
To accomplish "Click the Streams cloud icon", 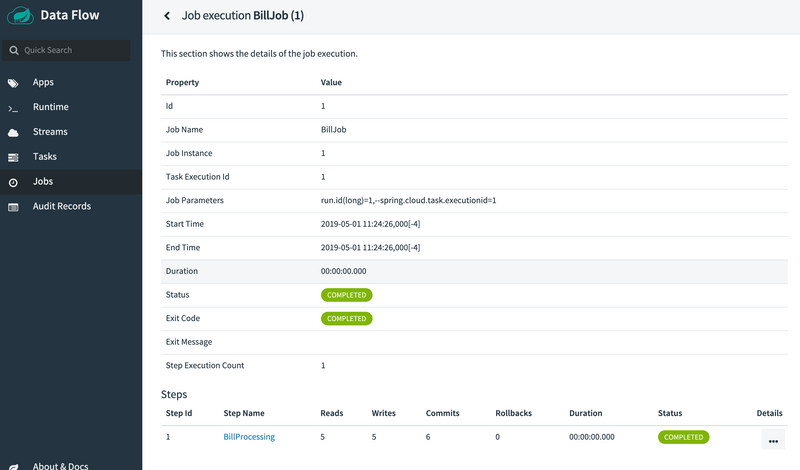I will (x=13, y=133).
